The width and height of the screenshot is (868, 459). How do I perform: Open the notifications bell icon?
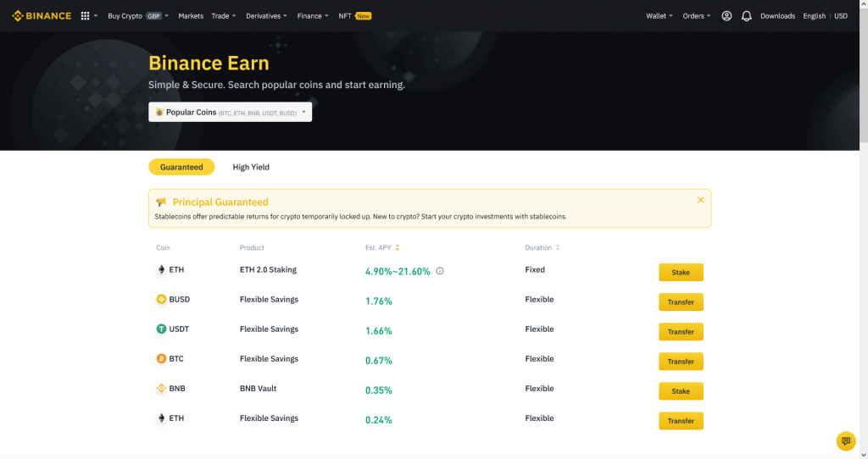click(746, 16)
